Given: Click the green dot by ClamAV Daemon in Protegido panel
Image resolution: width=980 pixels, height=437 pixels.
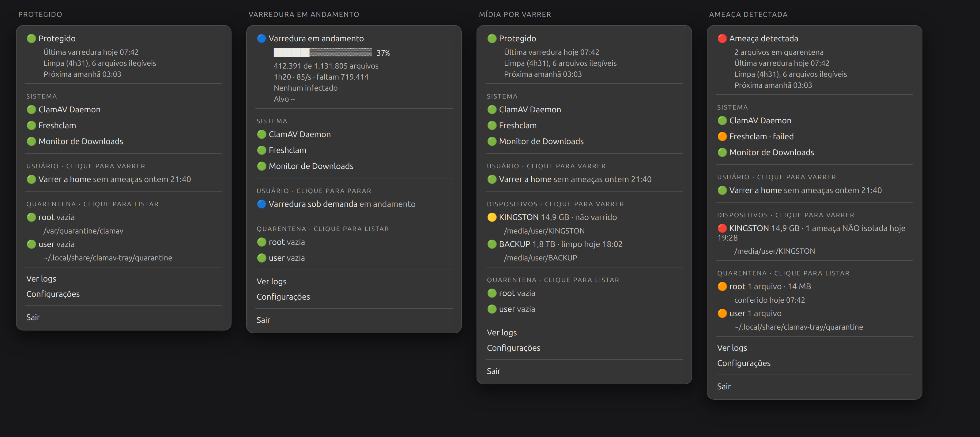Looking at the screenshot, I should tap(31, 110).
